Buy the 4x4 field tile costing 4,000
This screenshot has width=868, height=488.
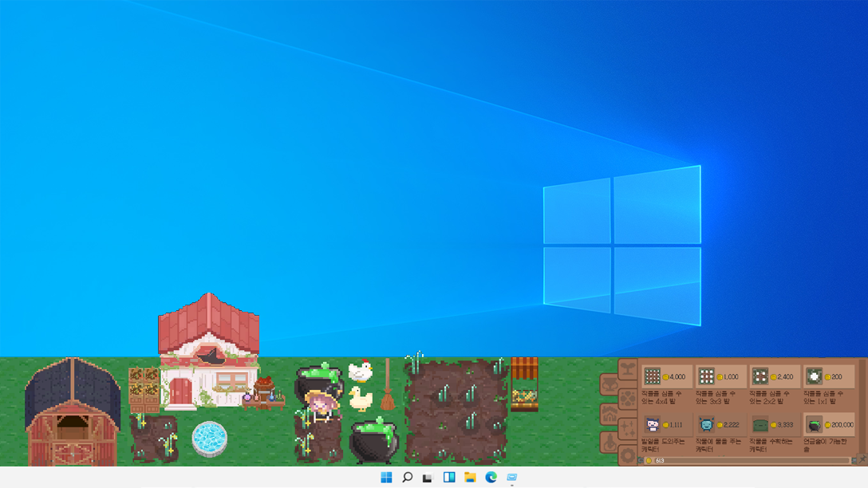coord(666,377)
